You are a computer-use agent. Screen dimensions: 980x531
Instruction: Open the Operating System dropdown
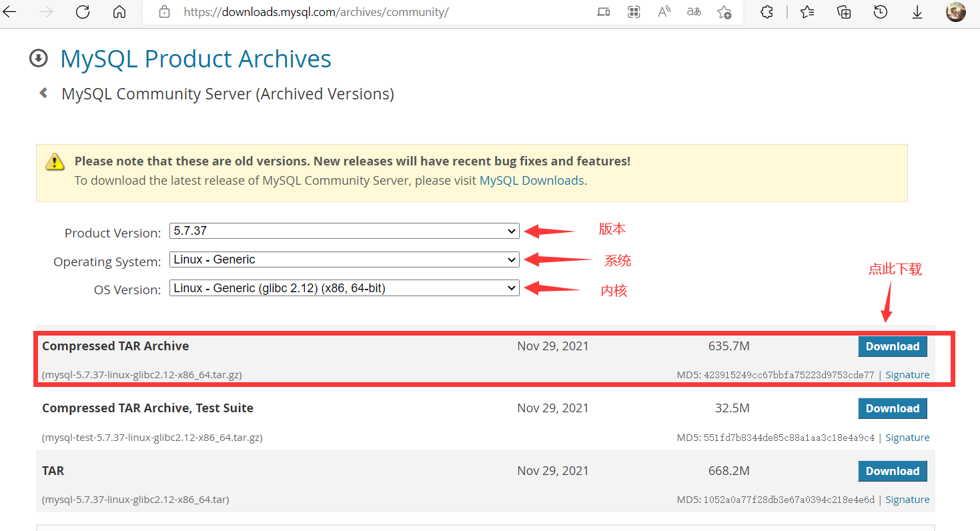point(344,259)
